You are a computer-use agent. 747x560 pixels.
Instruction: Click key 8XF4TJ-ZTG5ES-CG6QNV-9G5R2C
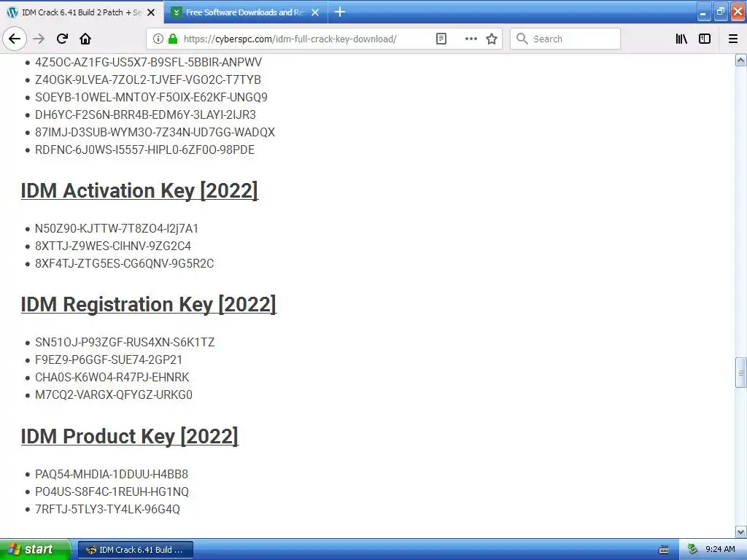(x=124, y=263)
